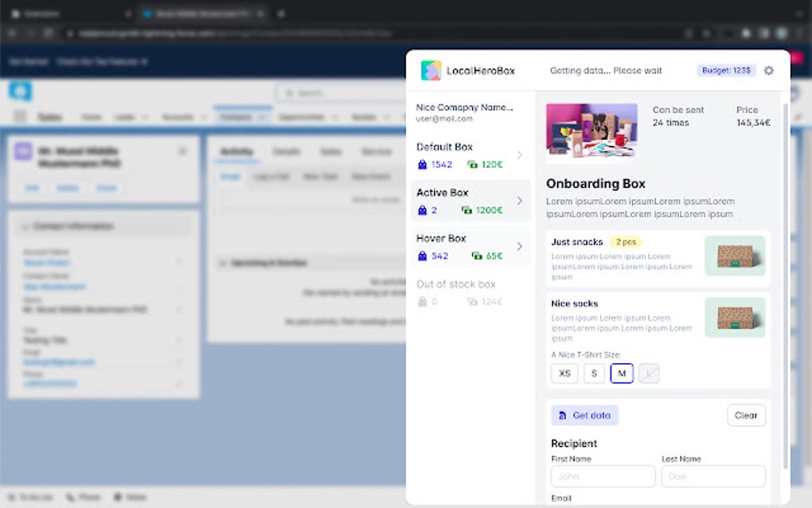Screen dimensions: 812x508
Task: Select T-shirt size S
Action: [594, 373]
